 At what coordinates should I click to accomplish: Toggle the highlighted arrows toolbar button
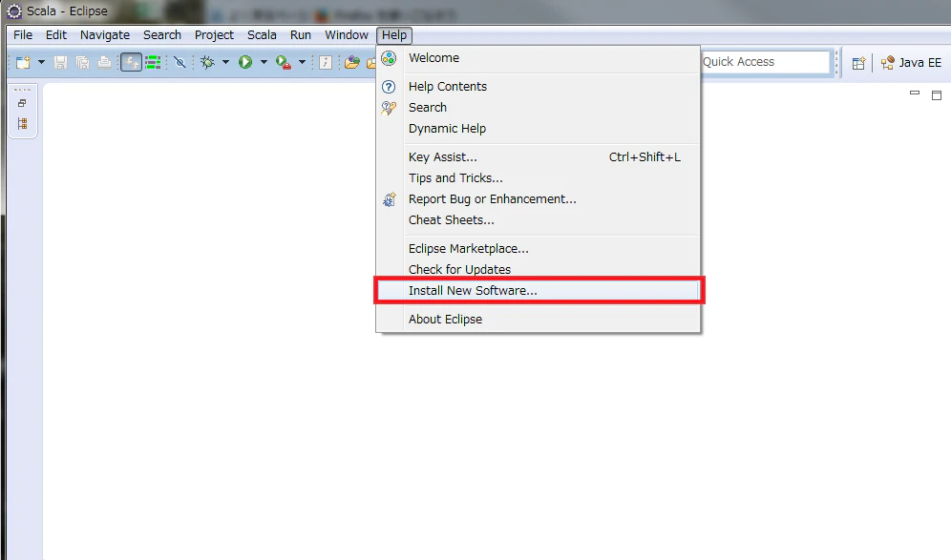131,62
